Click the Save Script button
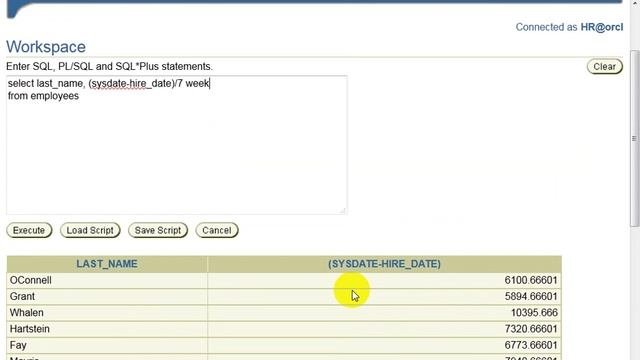The height and width of the screenshot is (360, 640). tap(158, 230)
